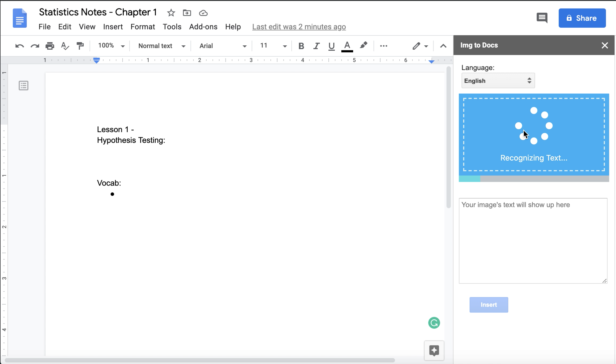The image size is (616, 364).
Task: Click the close X on Img to Docs panel
Action: click(605, 45)
